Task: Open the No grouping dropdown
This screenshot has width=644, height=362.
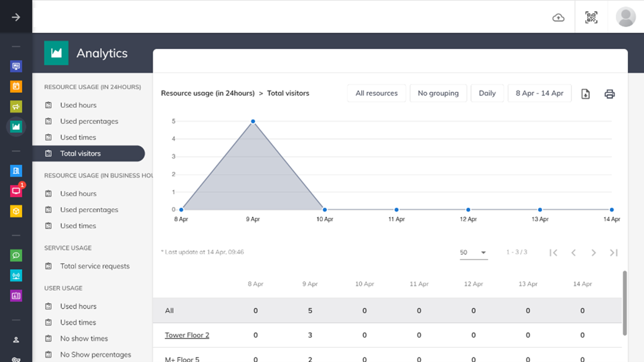Action: click(438, 93)
